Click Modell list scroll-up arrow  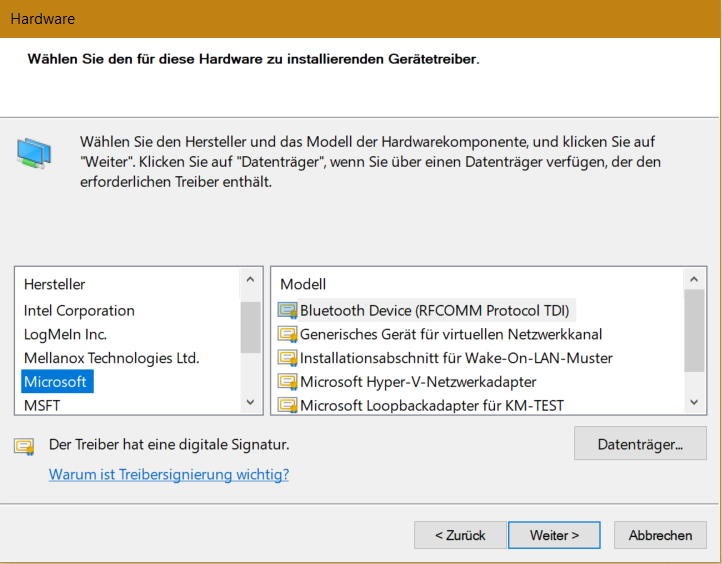694,279
